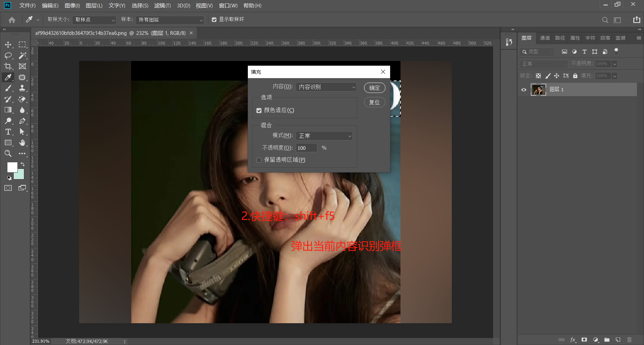
Task: Open the 图像(I) menu
Action: [x=72, y=5]
